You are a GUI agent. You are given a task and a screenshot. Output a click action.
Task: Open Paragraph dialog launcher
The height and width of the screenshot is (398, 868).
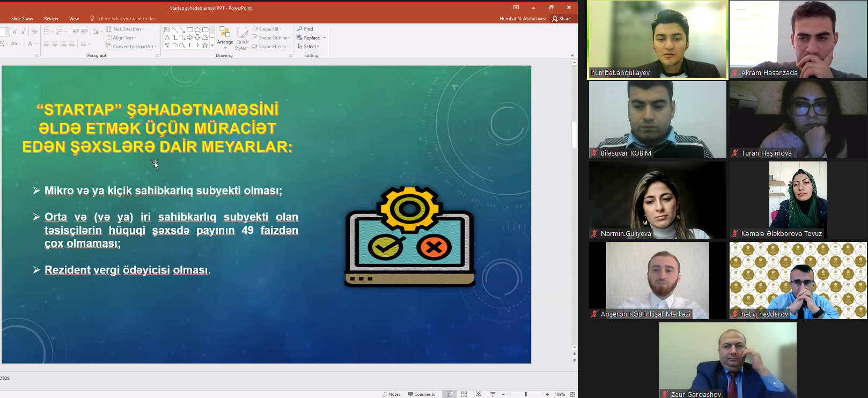click(x=157, y=55)
